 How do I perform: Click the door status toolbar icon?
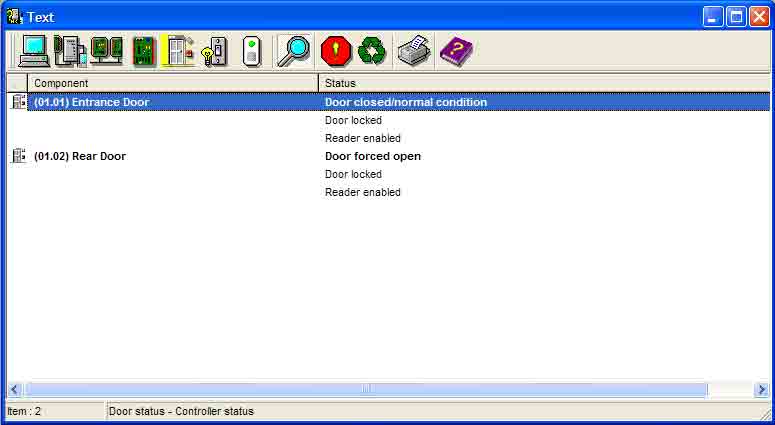click(178, 51)
